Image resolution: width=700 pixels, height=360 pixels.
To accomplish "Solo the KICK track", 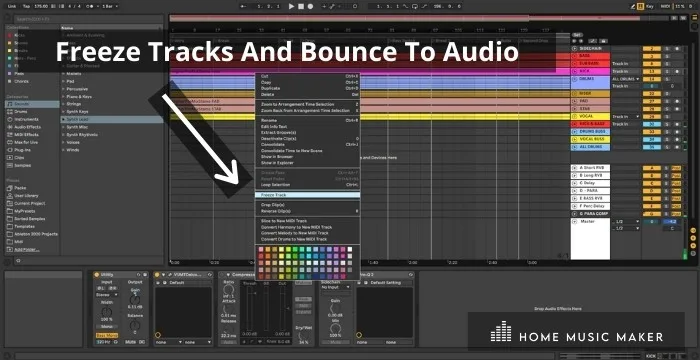I will click(667, 71).
